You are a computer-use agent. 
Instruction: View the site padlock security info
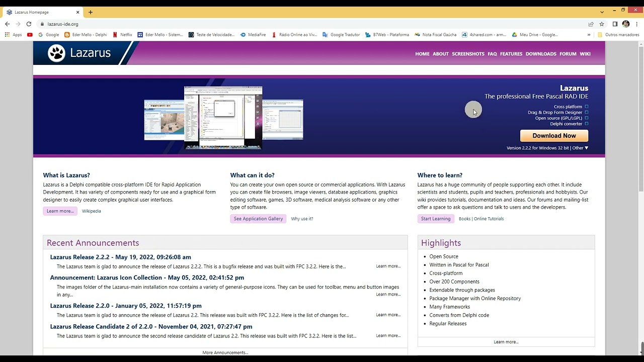coord(42,24)
